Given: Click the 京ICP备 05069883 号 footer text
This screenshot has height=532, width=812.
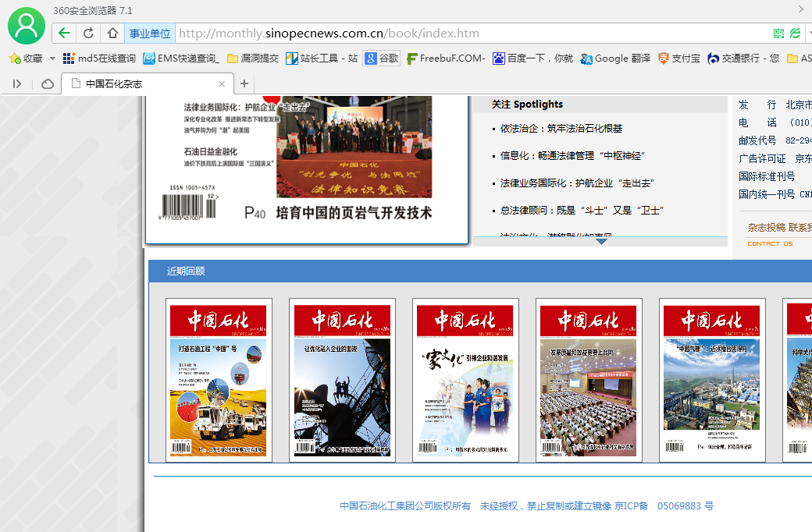Looking at the screenshot, I should click(664, 506).
